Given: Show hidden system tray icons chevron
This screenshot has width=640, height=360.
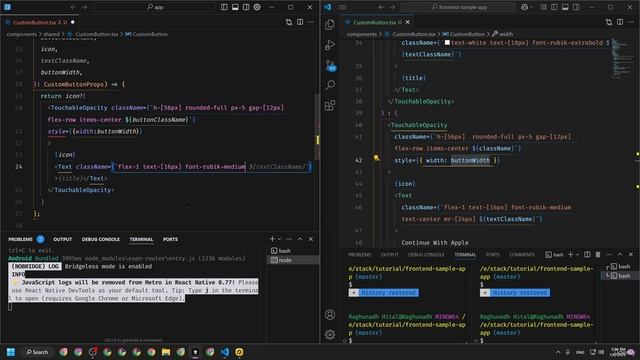Looking at the screenshot, I should coord(558,352).
